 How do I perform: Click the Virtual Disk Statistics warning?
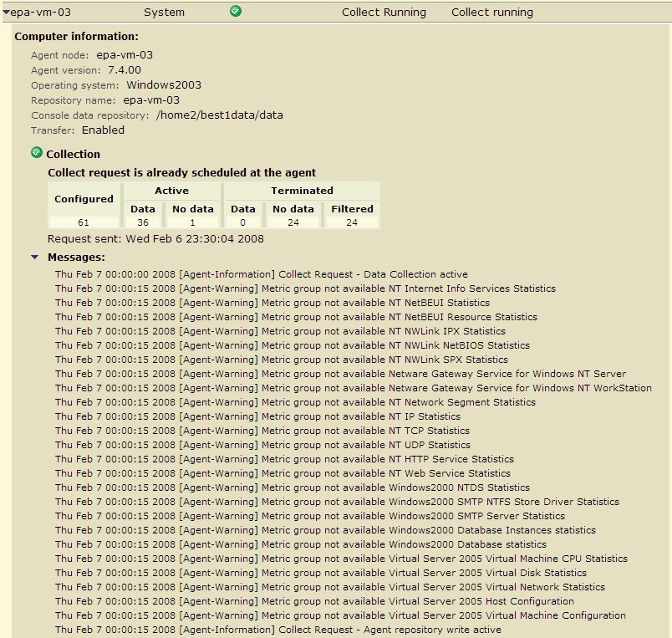tap(321, 573)
